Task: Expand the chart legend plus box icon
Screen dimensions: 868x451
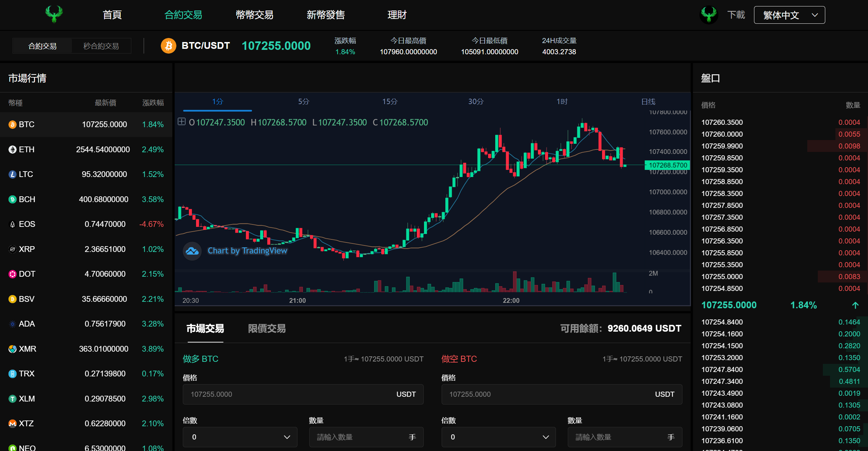Action: (182, 122)
